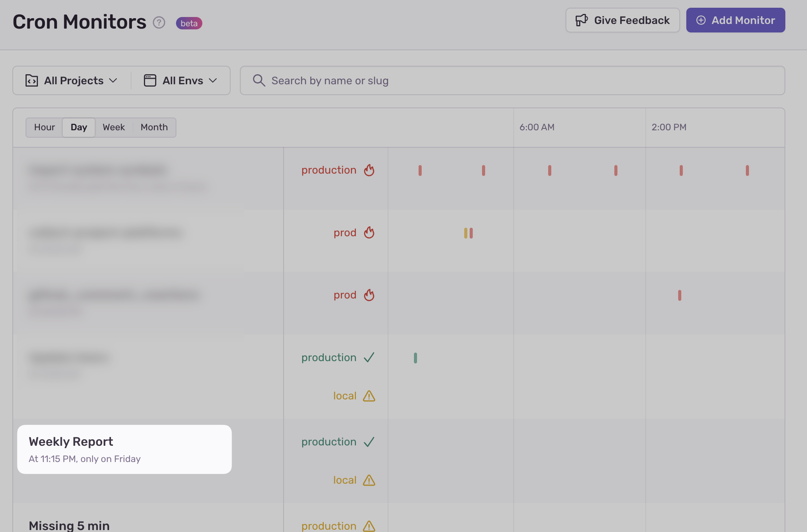Open the Weekly Report monitor
Viewport: 807px width, 532px height.
point(71,441)
